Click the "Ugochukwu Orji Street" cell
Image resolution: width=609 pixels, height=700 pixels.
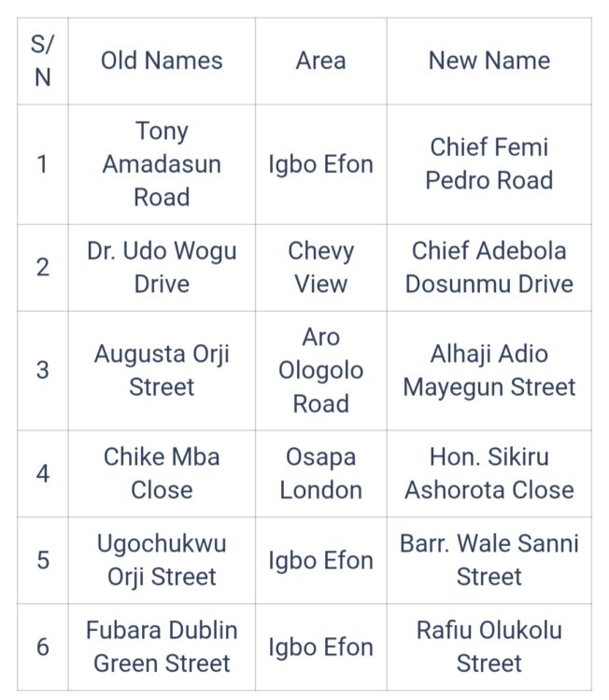tap(162, 560)
